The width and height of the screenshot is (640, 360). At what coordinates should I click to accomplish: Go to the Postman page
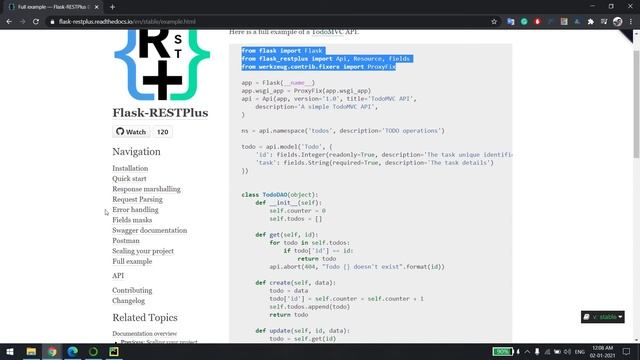coord(126,240)
